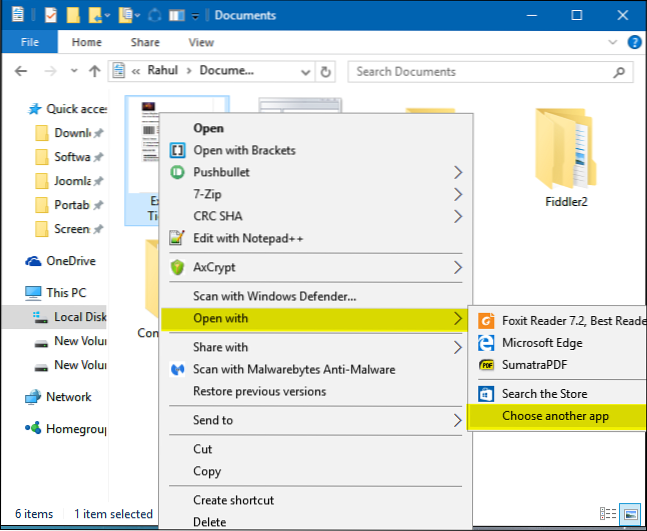Click the AxCrypt shield icon
This screenshot has height=531, width=647.
[x=177, y=268]
